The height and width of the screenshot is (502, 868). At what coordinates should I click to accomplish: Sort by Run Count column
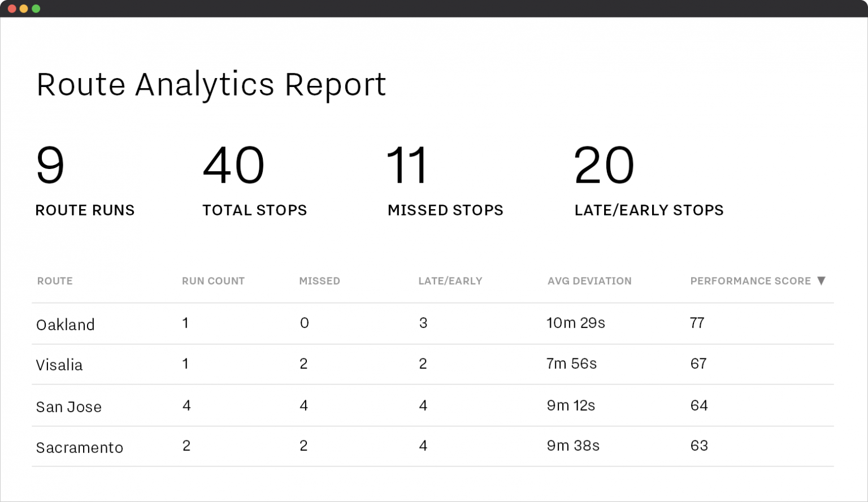[x=213, y=280]
